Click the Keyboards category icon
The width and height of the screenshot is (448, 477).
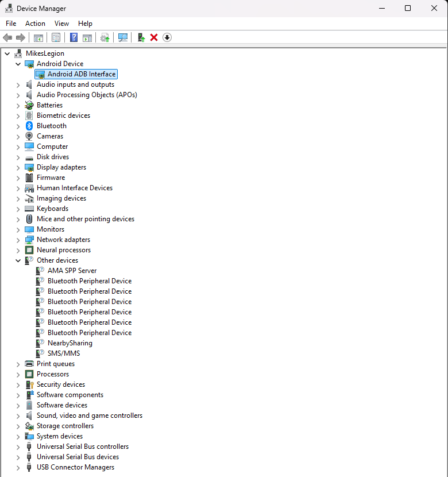point(29,209)
